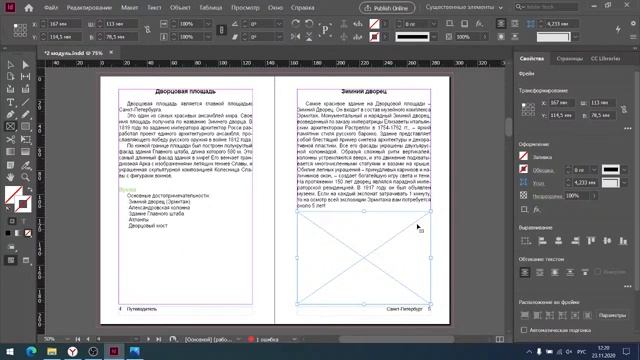Open the Макет menu
Viewport: 640px width, 360px height.
pos(129,8)
